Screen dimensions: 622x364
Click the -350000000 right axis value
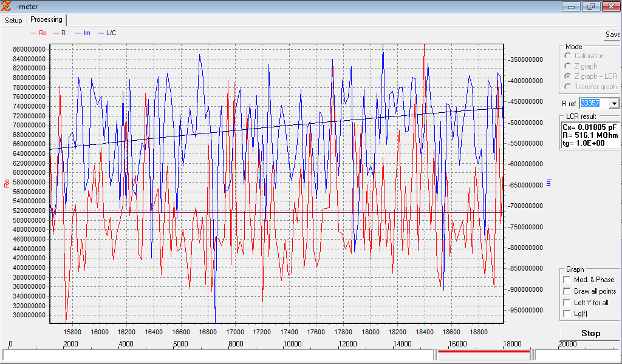pos(524,60)
